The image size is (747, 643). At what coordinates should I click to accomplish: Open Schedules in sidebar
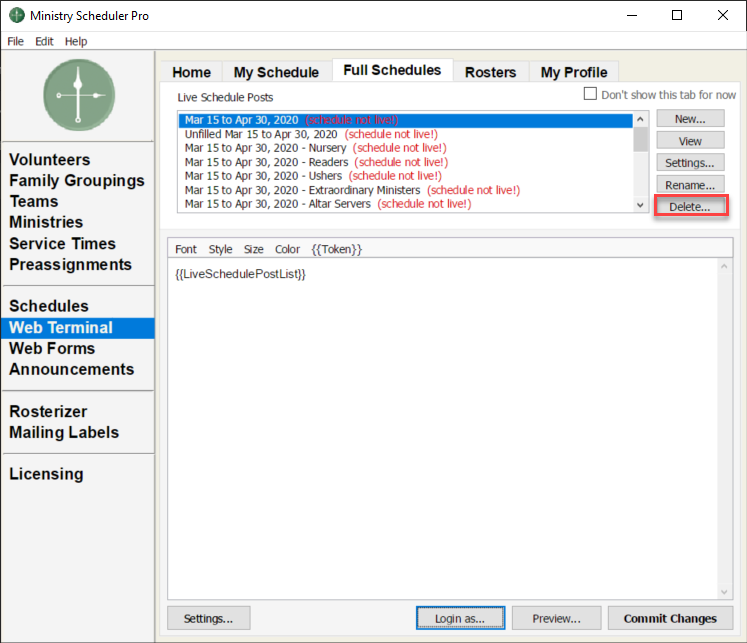(49, 306)
